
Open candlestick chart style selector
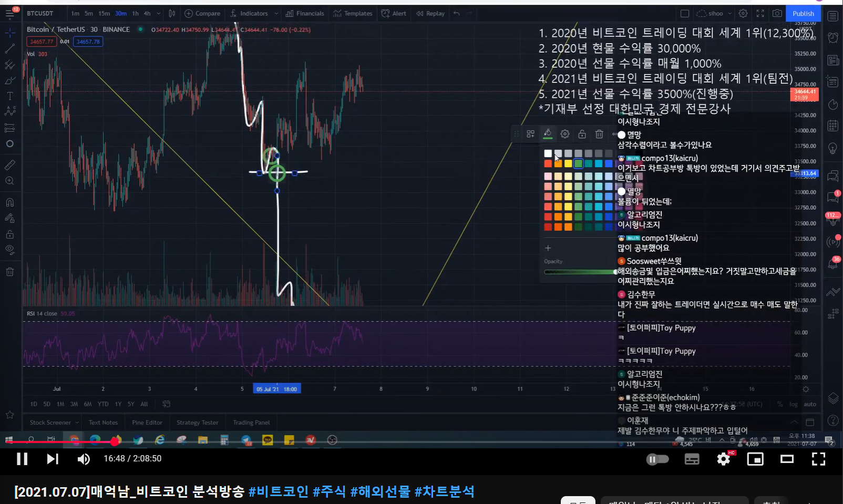(x=172, y=13)
